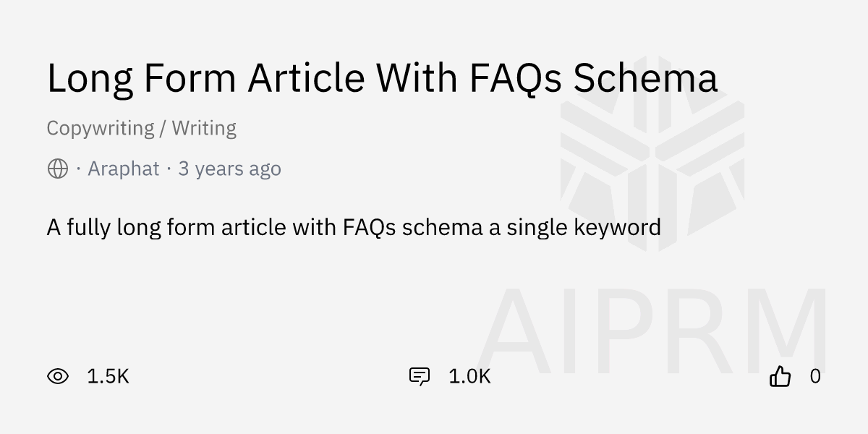
Task: Like the prompt with thumbs up icon
Action: point(780,376)
